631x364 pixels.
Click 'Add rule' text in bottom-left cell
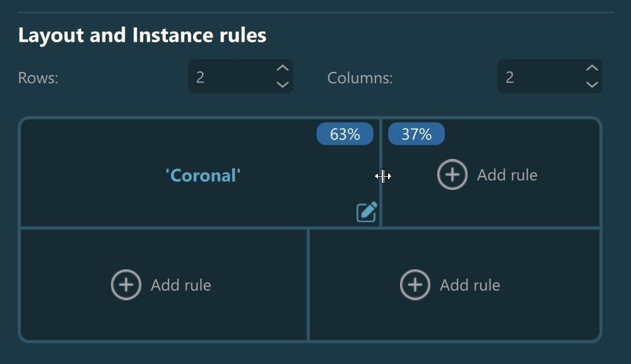pos(180,285)
